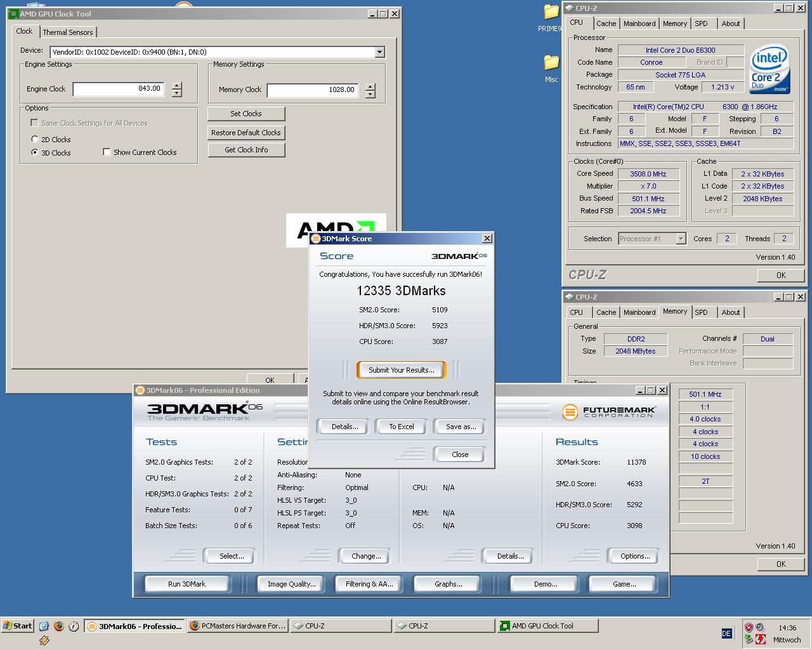Open Image Quality settings in 3DMark06

(x=292, y=584)
